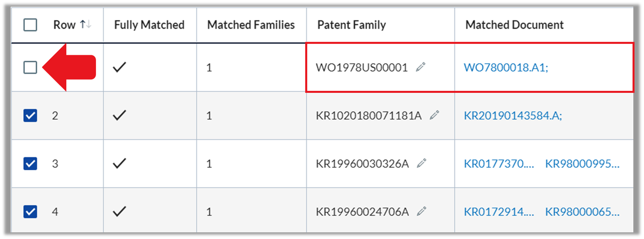Open matched document WO7800018.A1 link
The height and width of the screenshot is (239, 644).
coord(506,68)
